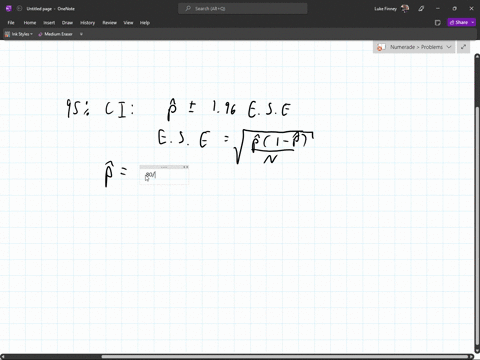The image size is (480, 360).
Task: Switch to the Draw tab
Action: [x=67, y=23]
